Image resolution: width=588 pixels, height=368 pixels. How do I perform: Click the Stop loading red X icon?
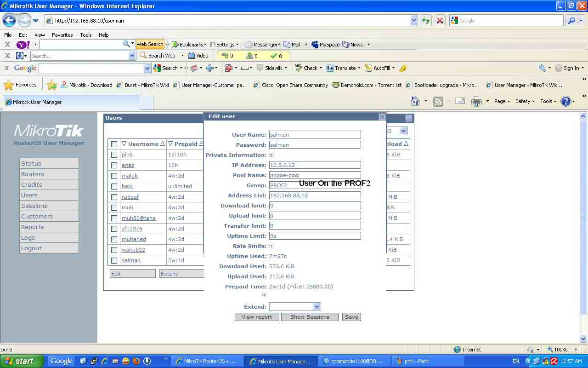point(440,20)
